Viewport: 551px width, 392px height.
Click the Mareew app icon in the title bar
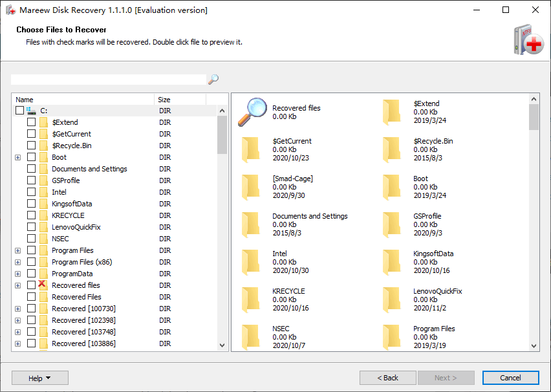[11, 10]
